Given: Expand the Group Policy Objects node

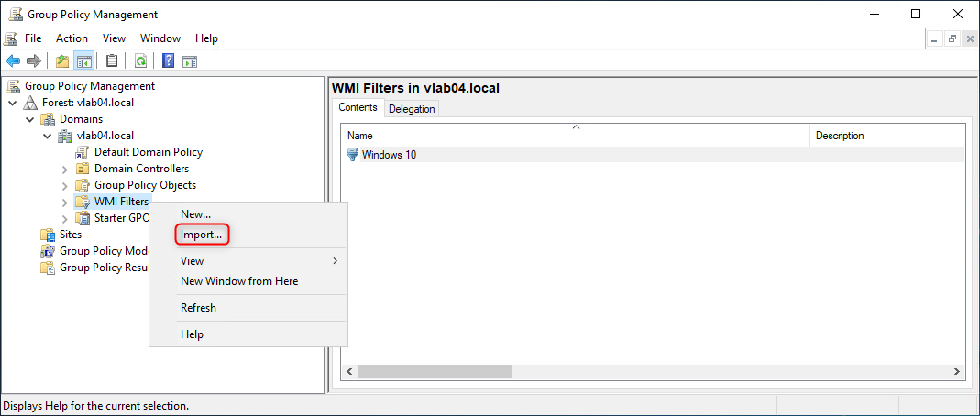Looking at the screenshot, I should click(x=64, y=186).
